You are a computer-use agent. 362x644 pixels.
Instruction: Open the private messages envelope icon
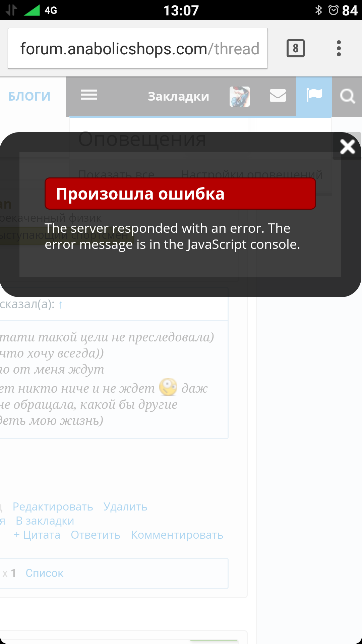point(278,96)
